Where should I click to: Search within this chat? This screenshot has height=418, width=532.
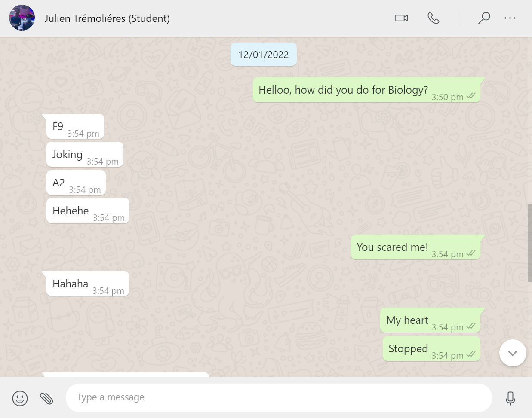[x=484, y=18]
